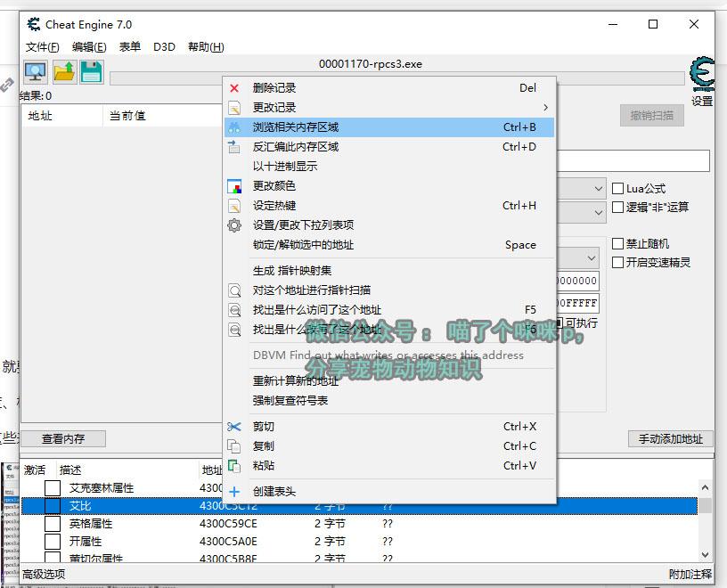Click the gear icon for dropdown list options

(234, 225)
